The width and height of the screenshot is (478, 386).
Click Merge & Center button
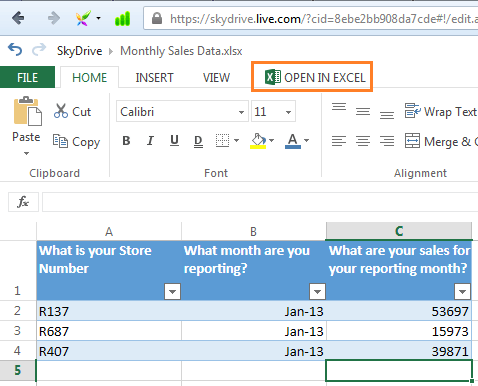point(441,141)
